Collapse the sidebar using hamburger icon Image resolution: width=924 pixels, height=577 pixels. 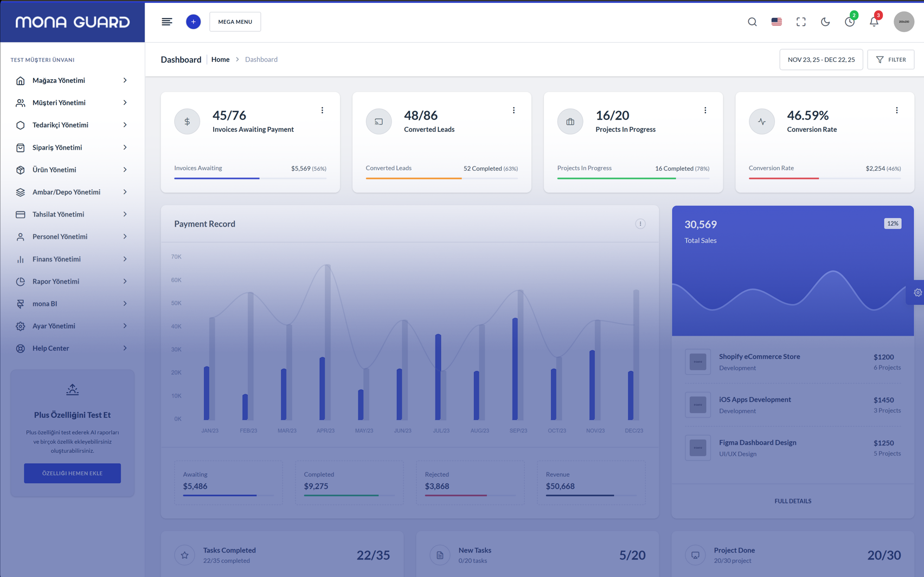[x=166, y=22]
